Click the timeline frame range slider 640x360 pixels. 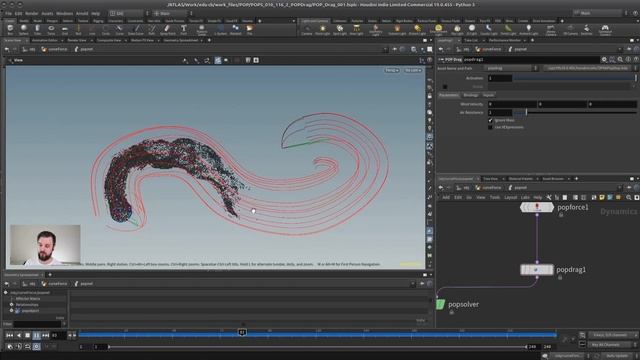(x=317, y=347)
